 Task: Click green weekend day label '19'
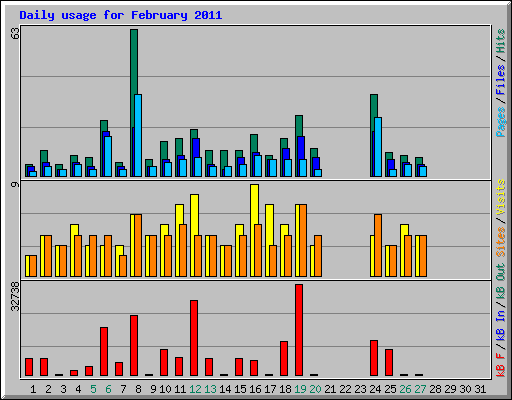[300, 389]
